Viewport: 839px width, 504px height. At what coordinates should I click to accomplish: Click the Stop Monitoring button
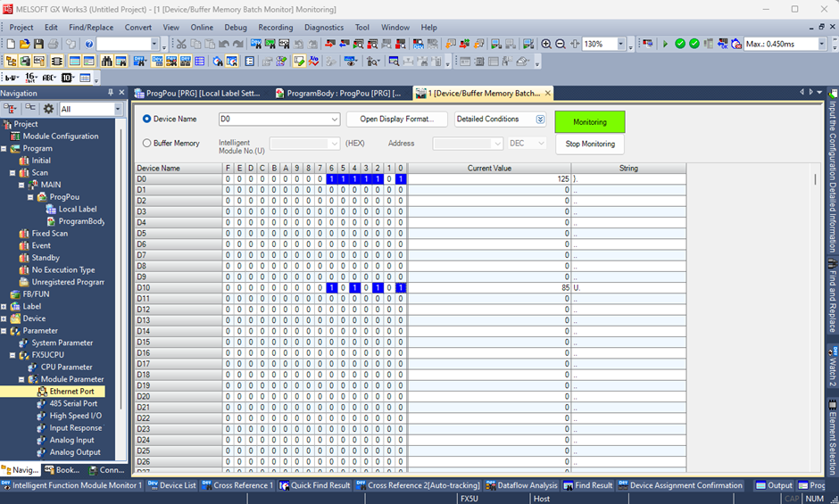[x=590, y=144]
